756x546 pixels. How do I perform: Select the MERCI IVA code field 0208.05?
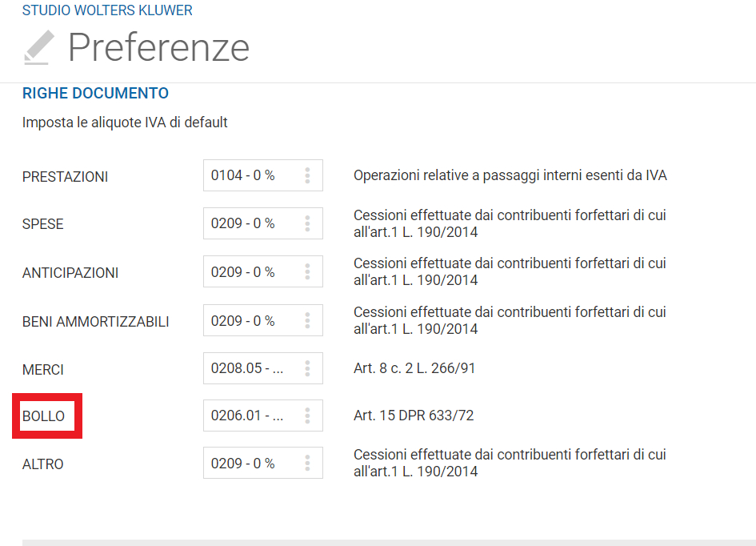(x=262, y=368)
